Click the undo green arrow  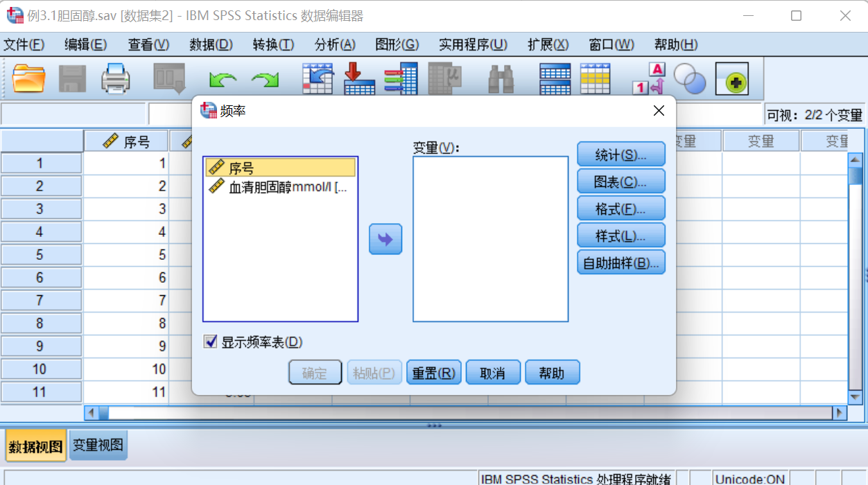click(x=223, y=80)
